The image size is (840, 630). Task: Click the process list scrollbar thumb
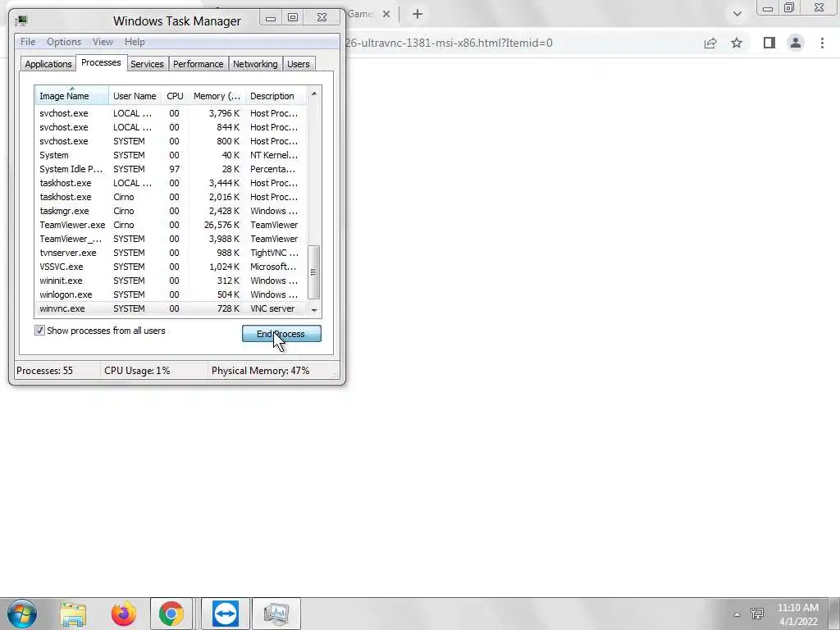tap(314, 272)
